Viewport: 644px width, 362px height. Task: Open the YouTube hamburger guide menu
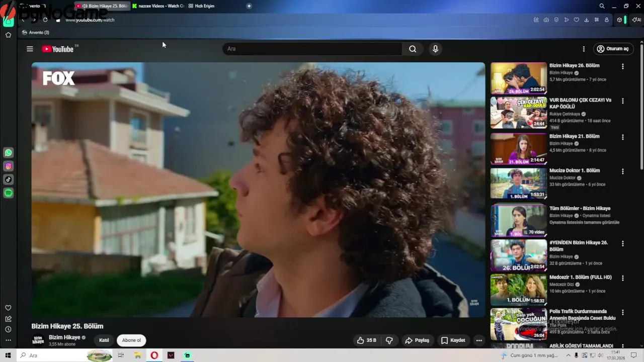click(30, 49)
